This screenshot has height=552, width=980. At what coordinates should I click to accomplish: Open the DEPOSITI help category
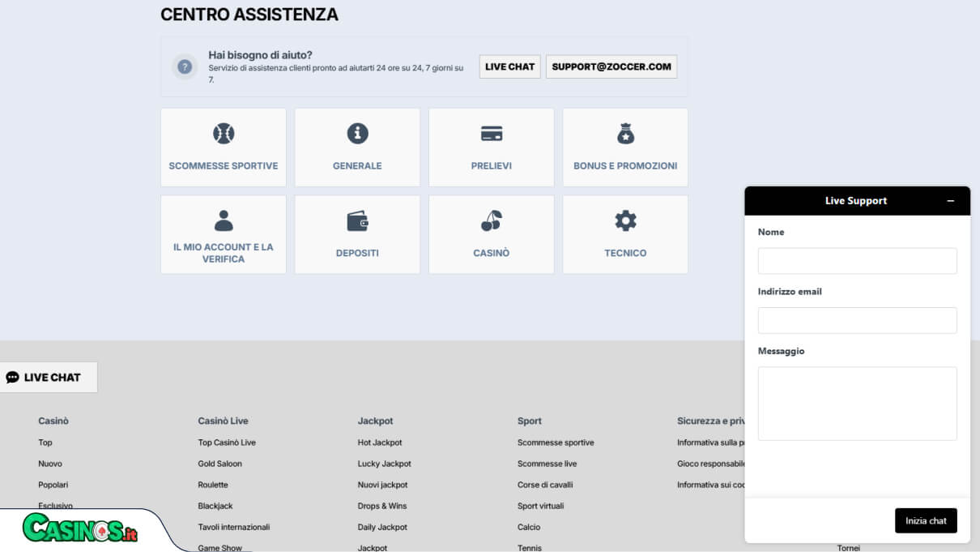pyautogui.click(x=357, y=234)
